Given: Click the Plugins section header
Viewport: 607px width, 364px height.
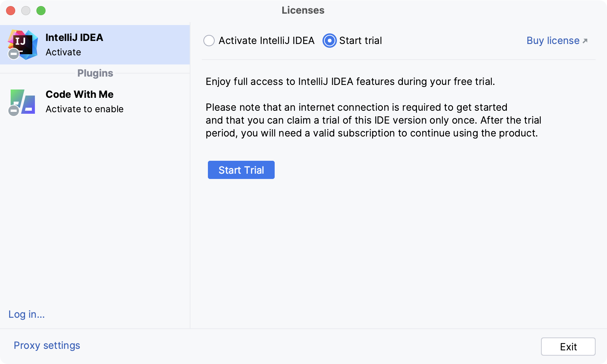Looking at the screenshot, I should pos(95,73).
